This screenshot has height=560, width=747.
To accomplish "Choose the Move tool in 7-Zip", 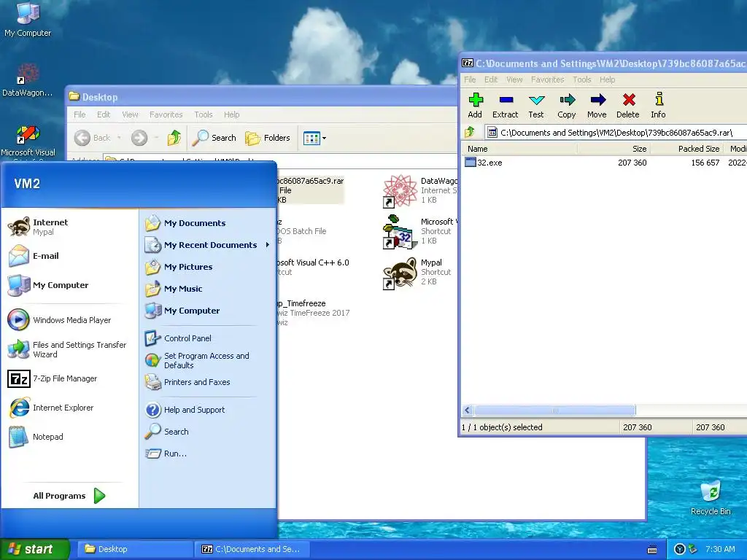I will click(x=597, y=105).
